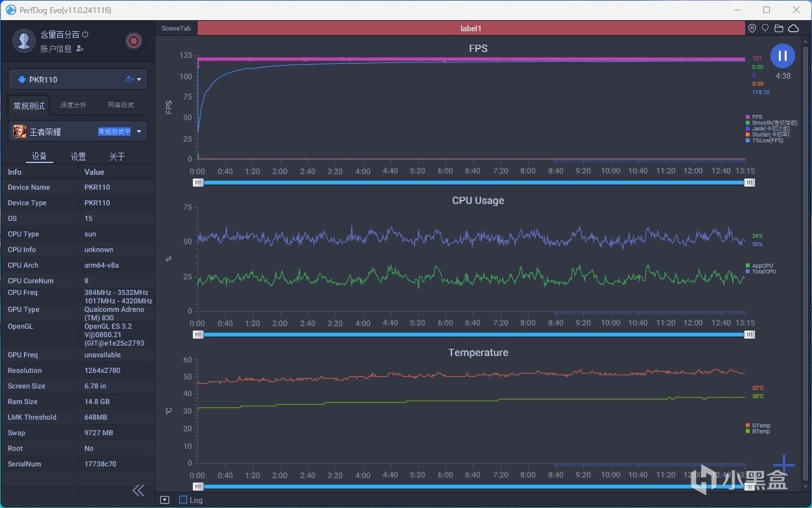Expand the PKR110 device dropdown arrow

click(139, 79)
